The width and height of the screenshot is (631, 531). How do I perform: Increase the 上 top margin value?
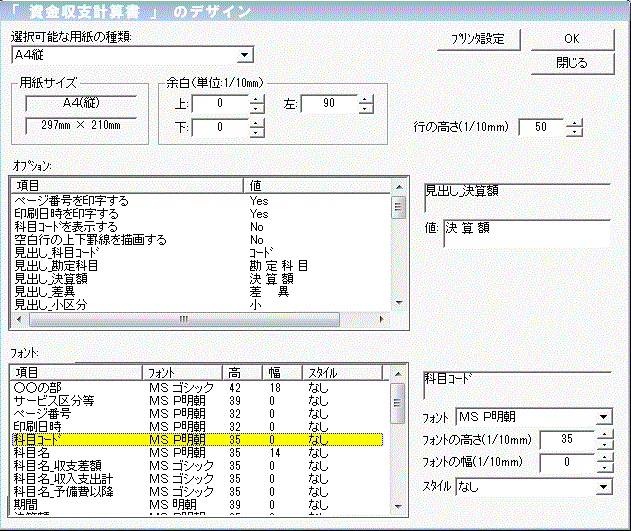pyautogui.click(x=256, y=99)
